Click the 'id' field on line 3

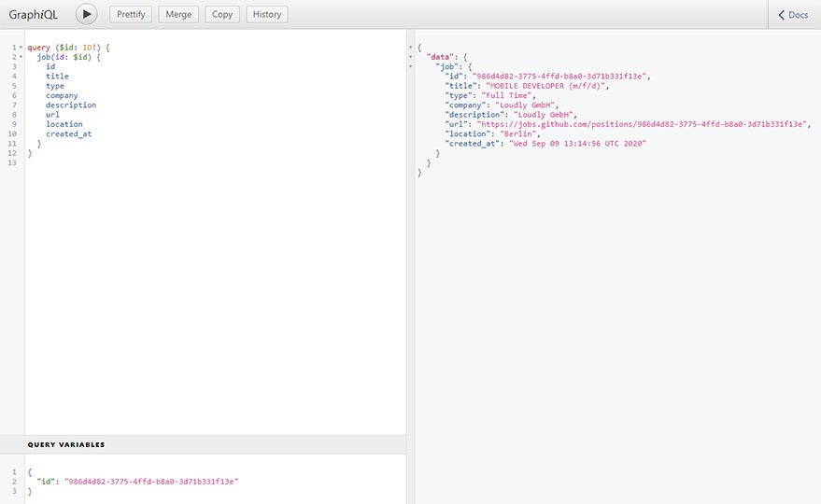[x=50, y=67]
